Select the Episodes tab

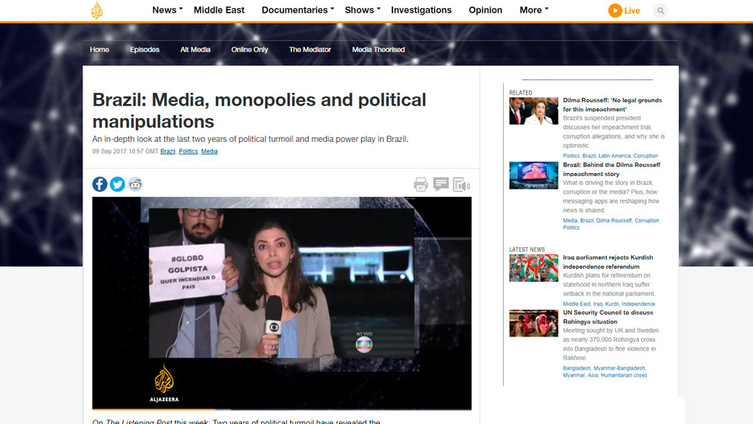145,49
